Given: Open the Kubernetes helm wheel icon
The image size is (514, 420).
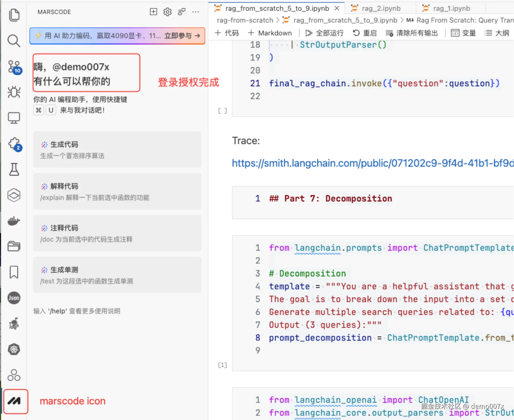Looking at the screenshot, I should coord(14,349).
